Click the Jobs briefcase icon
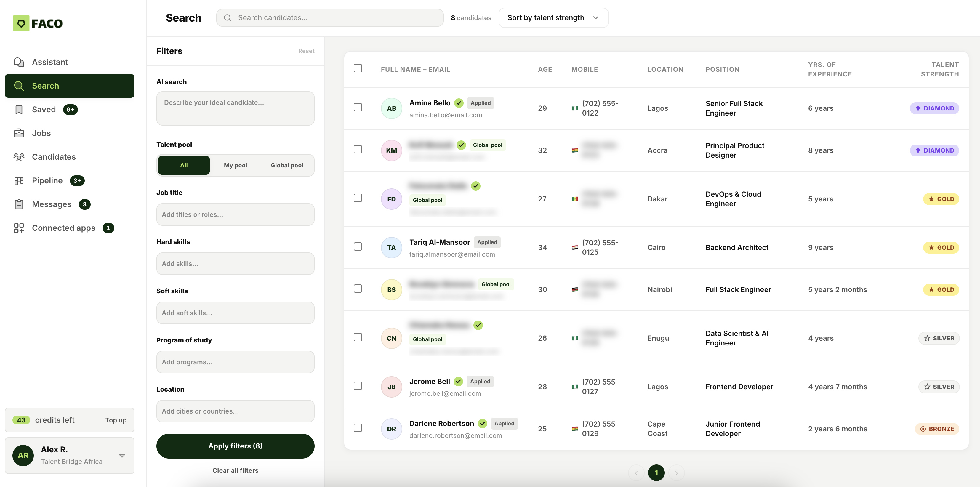Image resolution: width=980 pixels, height=487 pixels. pyautogui.click(x=19, y=133)
